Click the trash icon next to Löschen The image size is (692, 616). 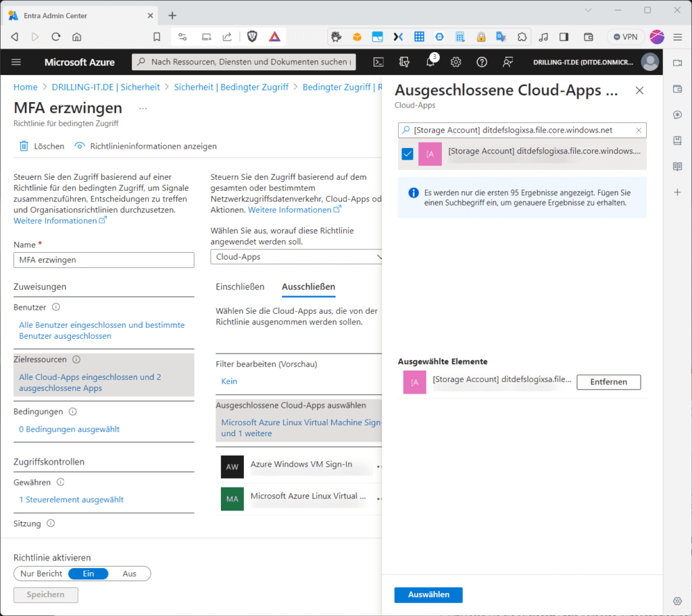pos(24,146)
